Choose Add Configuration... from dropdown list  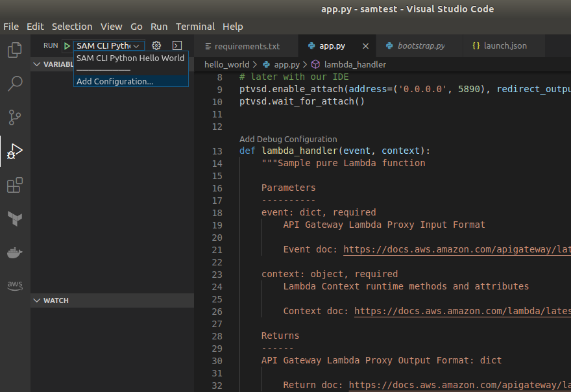click(131, 81)
